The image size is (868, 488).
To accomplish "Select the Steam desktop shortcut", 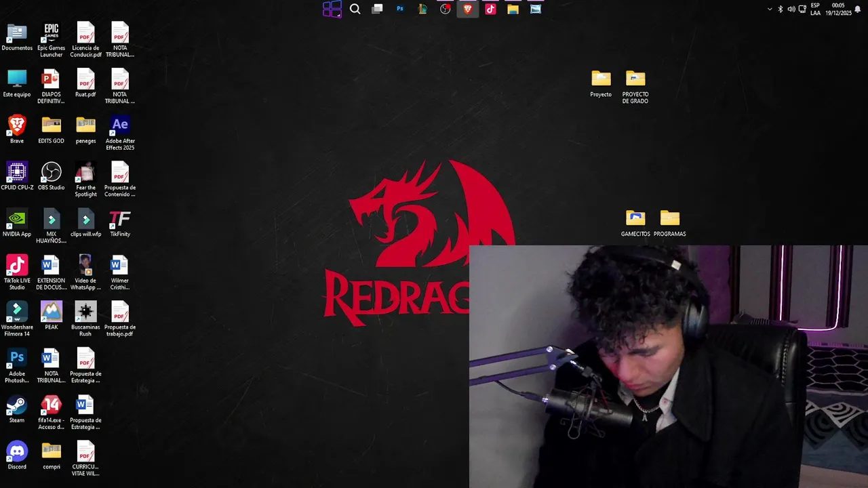I will (x=17, y=409).
